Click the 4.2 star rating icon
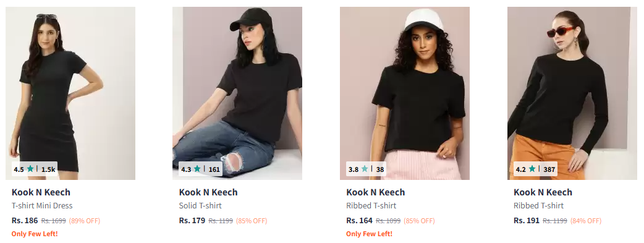The width and height of the screenshot is (644, 243). pyautogui.click(x=532, y=169)
